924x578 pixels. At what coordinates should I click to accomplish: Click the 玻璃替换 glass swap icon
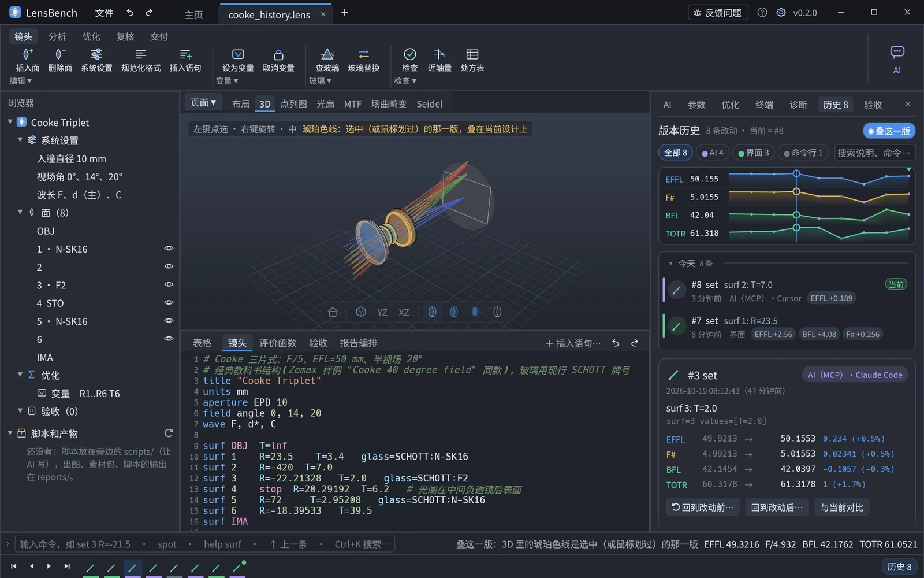[x=364, y=54]
